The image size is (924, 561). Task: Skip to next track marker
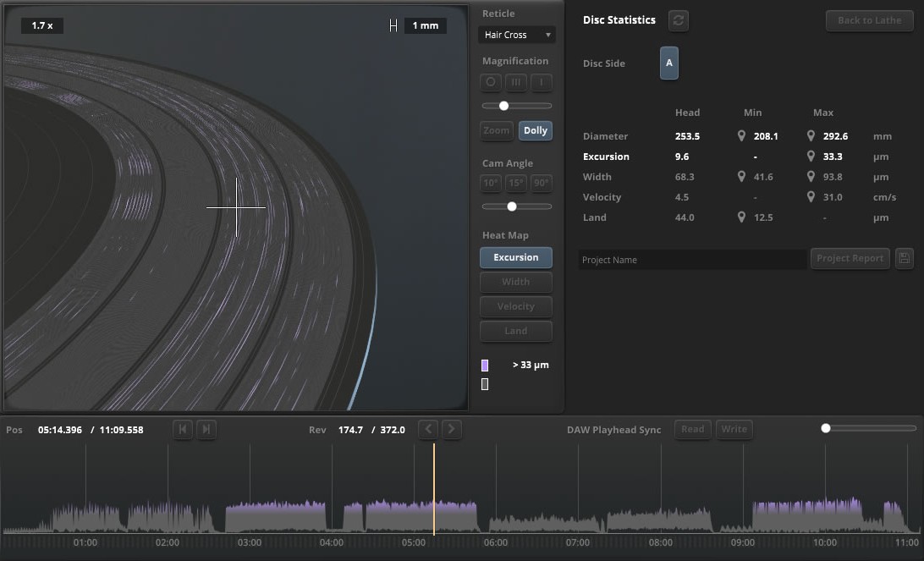pyautogui.click(x=206, y=429)
